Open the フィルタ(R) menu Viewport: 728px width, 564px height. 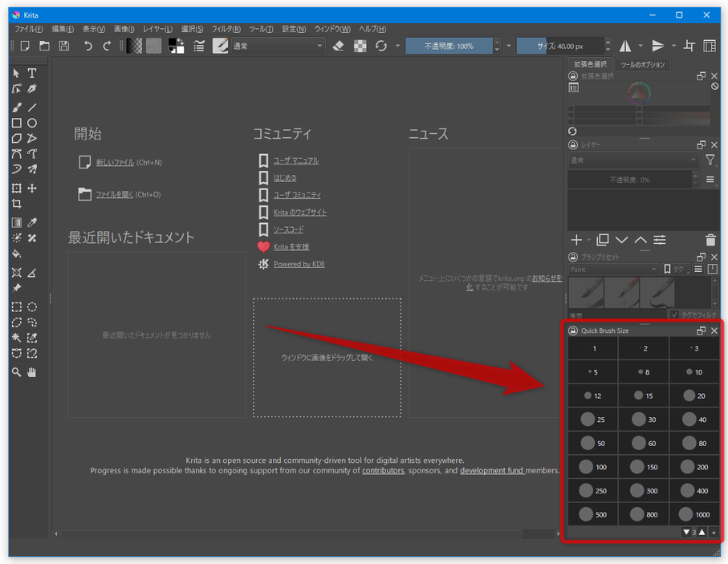coord(226,29)
